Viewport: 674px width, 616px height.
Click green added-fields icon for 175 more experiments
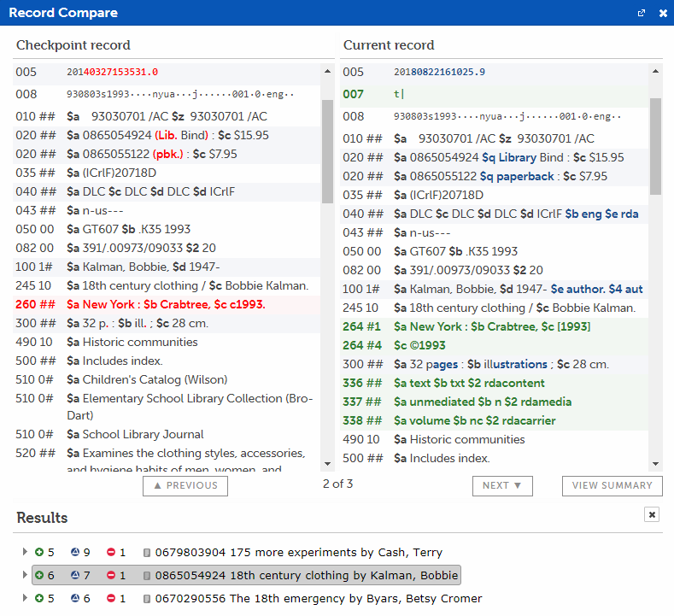pyautogui.click(x=39, y=553)
